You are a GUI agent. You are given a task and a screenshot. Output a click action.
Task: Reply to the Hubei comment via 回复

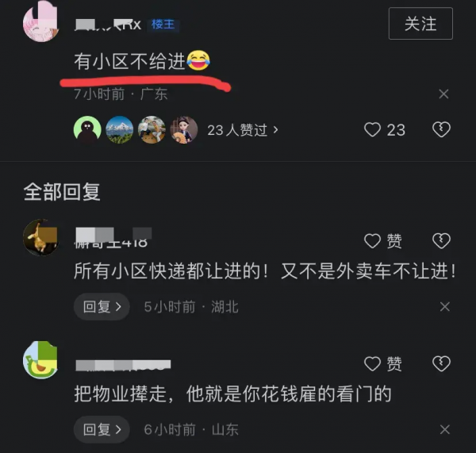click(102, 307)
